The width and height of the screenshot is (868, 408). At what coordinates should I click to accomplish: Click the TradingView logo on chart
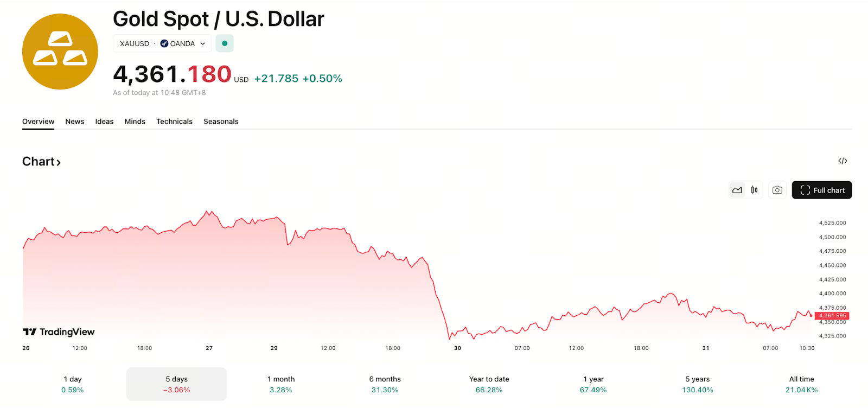click(59, 331)
